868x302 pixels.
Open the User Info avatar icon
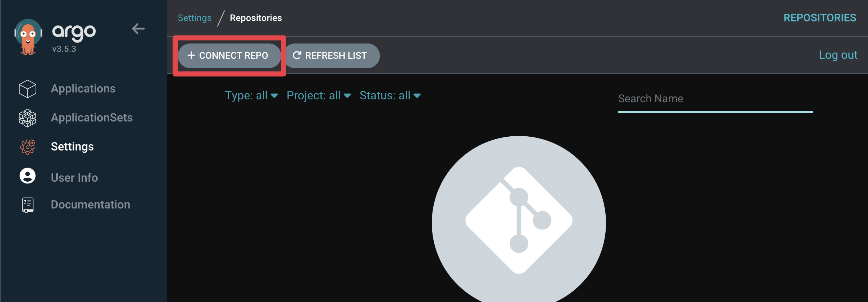pyautogui.click(x=28, y=176)
